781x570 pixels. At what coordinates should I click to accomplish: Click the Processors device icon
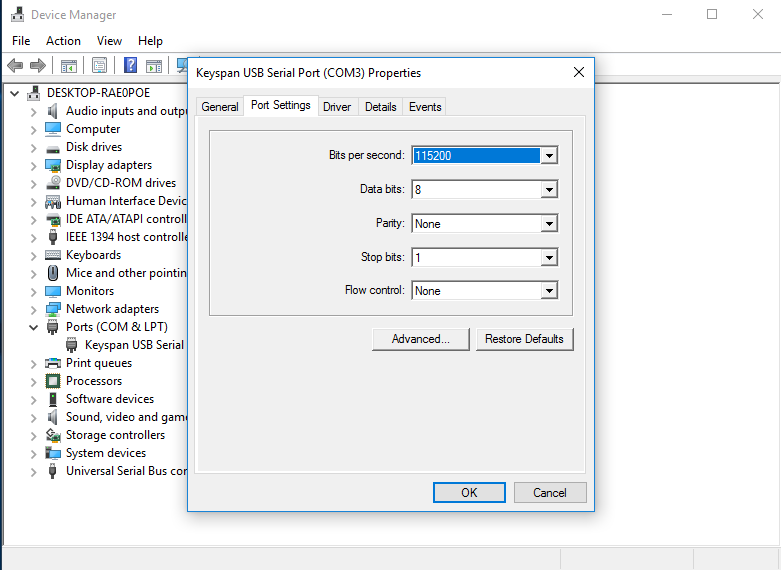tap(53, 381)
